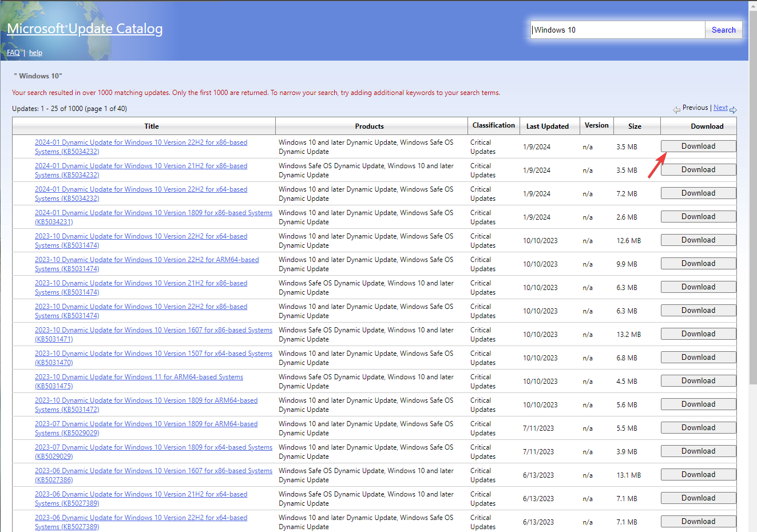The height and width of the screenshot is (532, 757).
Task: Open 2024-01 Version 21H2 x86 KB5034232 title link
Action: (x=141, y=170)
